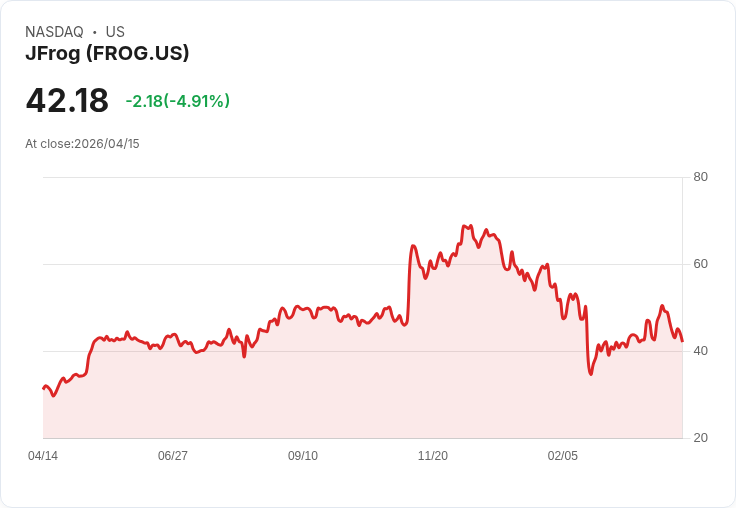This screenshot has height=508, width=736.
Task: Click the At close 2026/04/15 timestamp
Action: tap(82, 144)
